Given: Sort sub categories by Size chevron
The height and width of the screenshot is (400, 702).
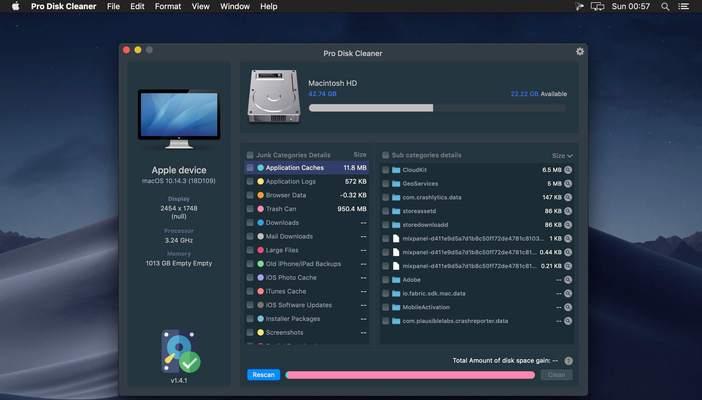Looking at the screenshot, I should [x=570, y=156].
